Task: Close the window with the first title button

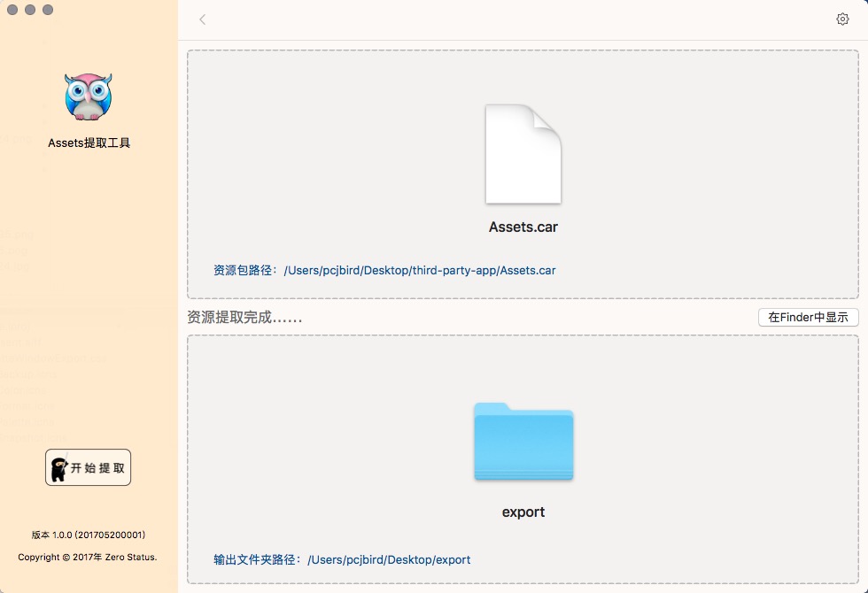Action: [x=12, y=10]
